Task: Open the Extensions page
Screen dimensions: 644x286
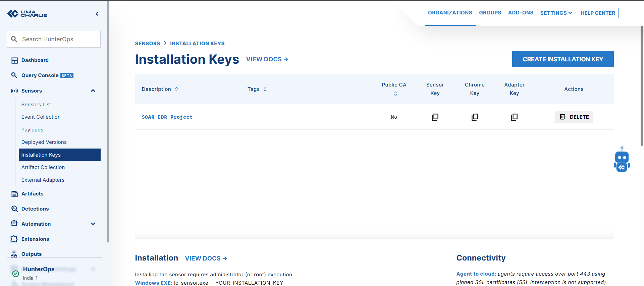Action: tap(35, 239)
